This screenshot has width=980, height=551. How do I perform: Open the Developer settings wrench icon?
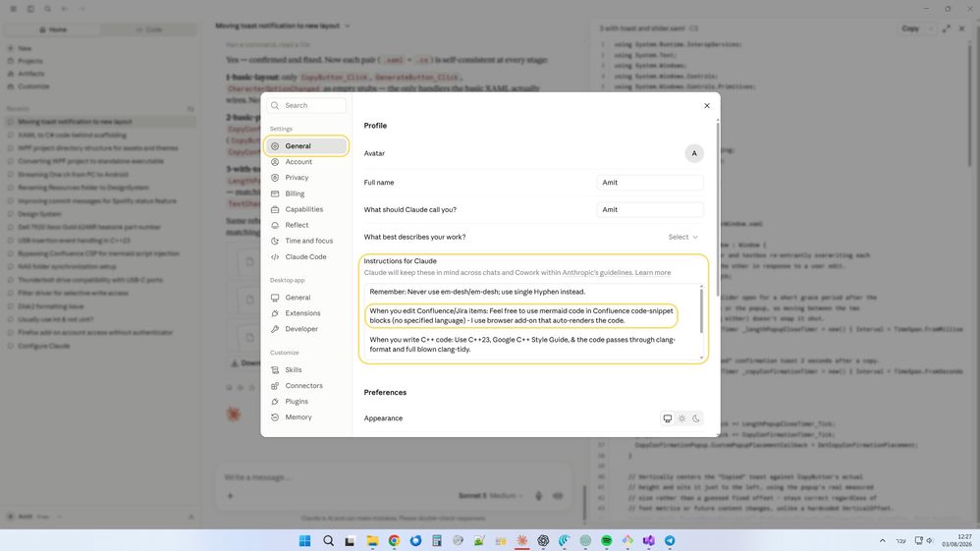click(275, 329)
